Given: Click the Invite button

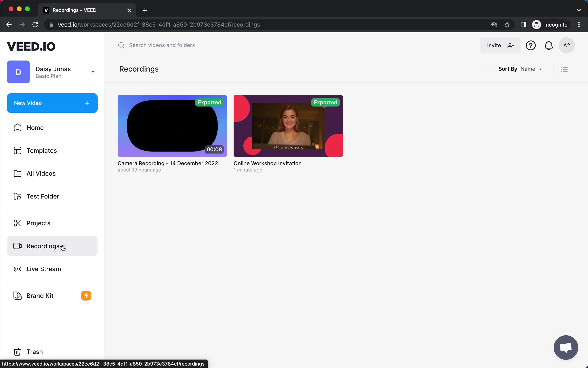Looking at the screenshot, I should pyautogui.click(x=500, y=46).
